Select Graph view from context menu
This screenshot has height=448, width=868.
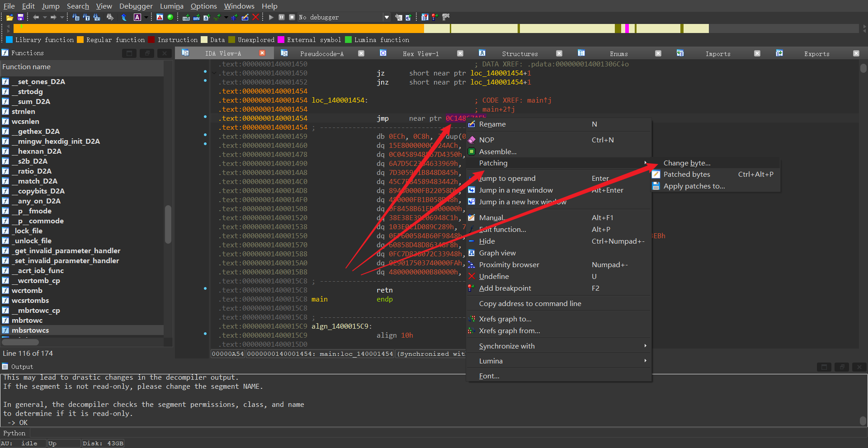point(559,253)
